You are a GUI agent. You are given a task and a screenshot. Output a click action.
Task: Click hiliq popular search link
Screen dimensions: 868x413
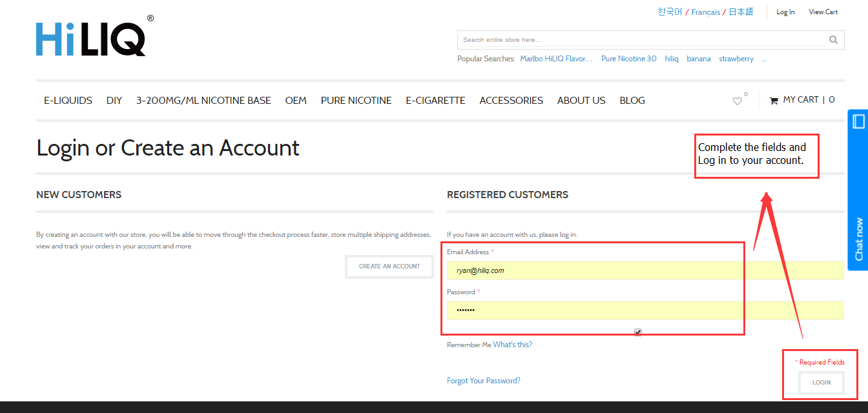[x=672, y=59]
